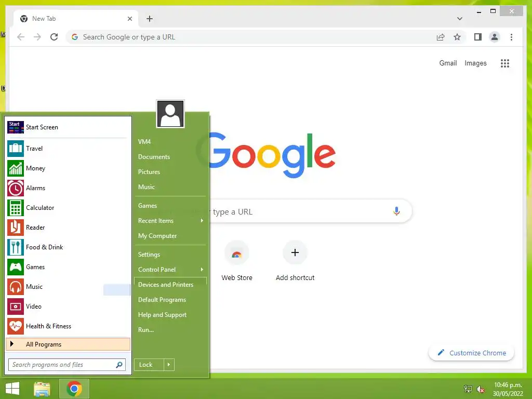This screenshot has height=399, width=532.
Task: Open the Chrome profile avatar menu
Action: coord(495,37)
